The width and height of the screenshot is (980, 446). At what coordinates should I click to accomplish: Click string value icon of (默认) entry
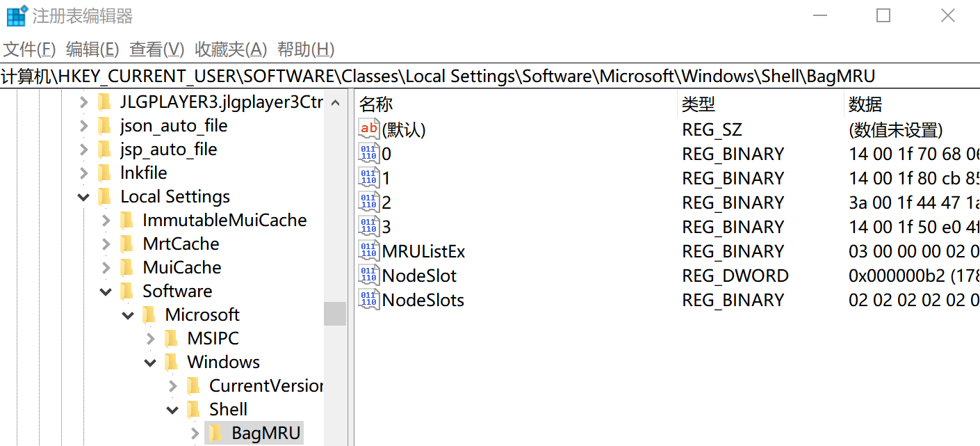point(369,129)
